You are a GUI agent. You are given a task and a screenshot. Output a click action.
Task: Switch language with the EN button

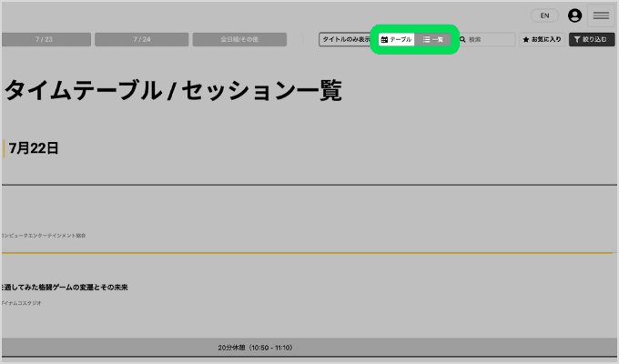544,15
